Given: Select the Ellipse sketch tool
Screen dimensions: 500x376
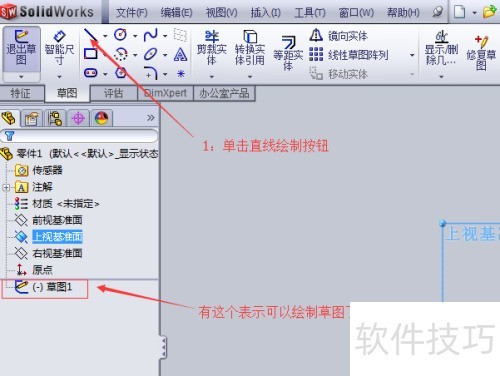Looking at the screenshot, I should tap(150, 54).
